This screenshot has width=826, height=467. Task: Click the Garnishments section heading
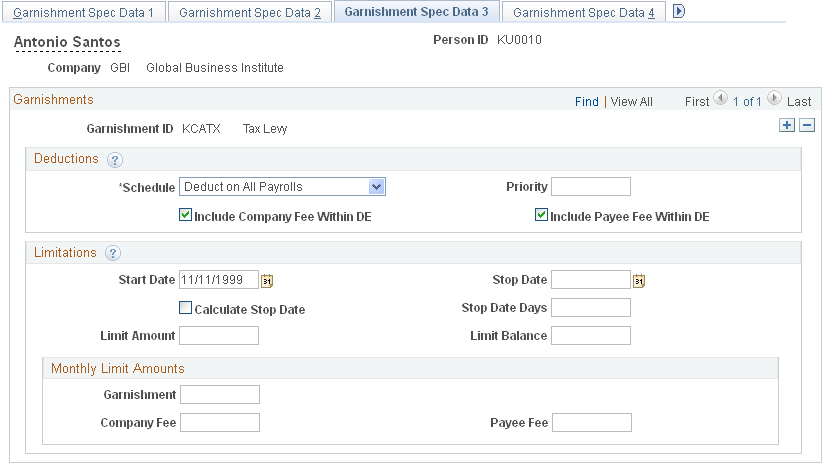(53, 100)
